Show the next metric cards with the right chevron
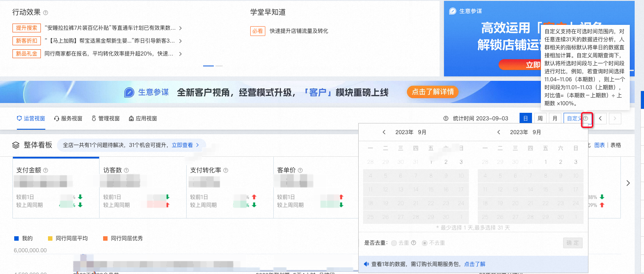Image resolution: width=644 pixels, height=274 pixels. click(x=628, y=183)
